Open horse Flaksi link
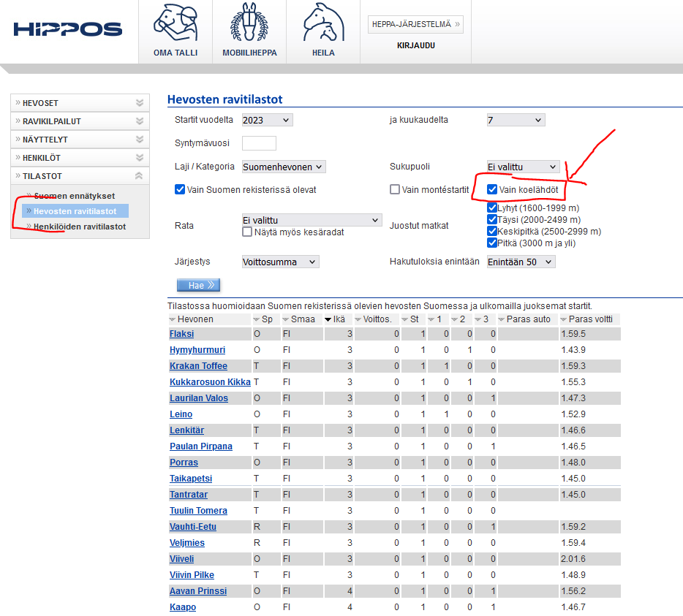 click(x=181, y=334)
